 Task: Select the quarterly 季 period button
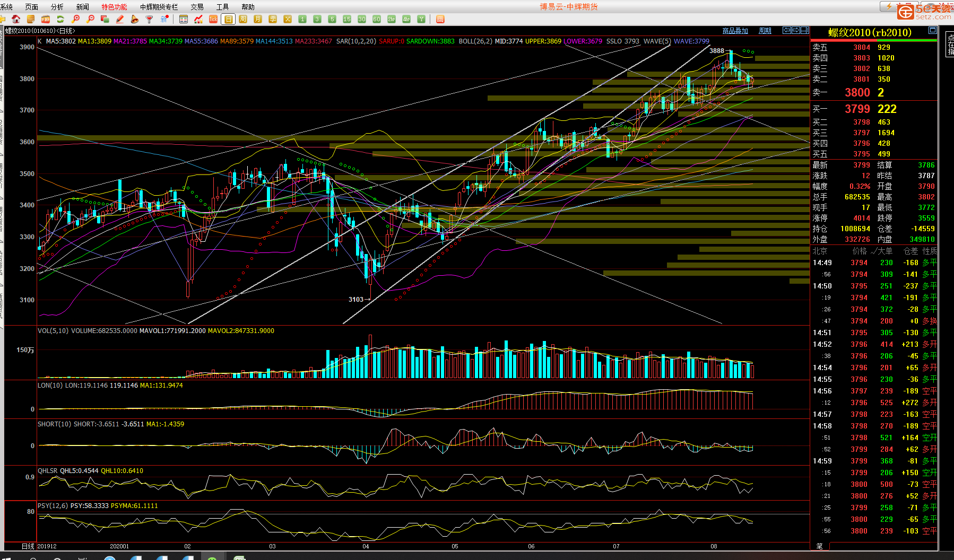[x=273, y=19]
